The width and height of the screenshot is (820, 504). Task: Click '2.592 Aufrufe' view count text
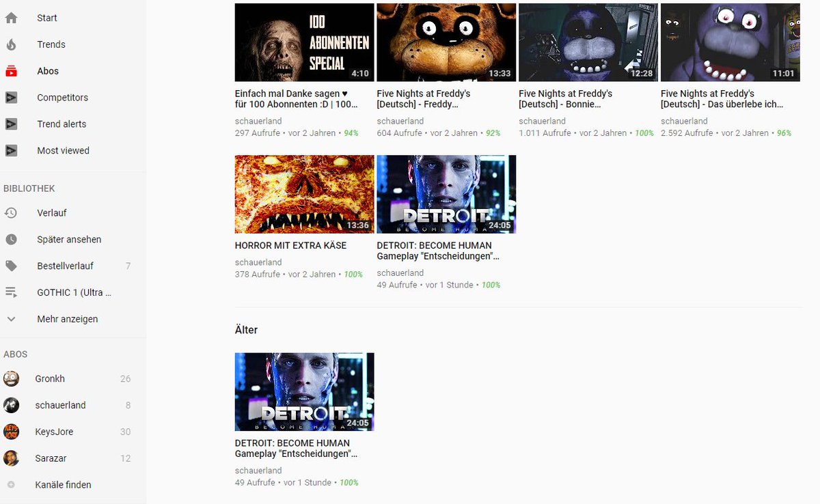tap(687, 133)
